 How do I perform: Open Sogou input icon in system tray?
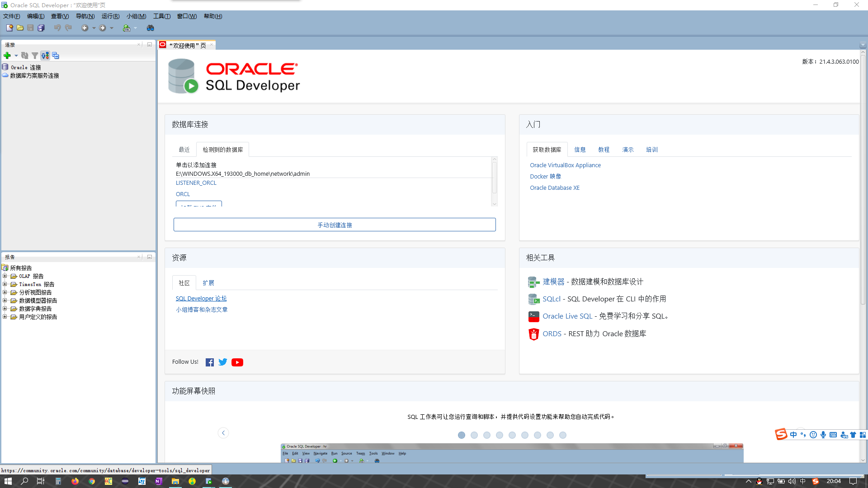816,481
